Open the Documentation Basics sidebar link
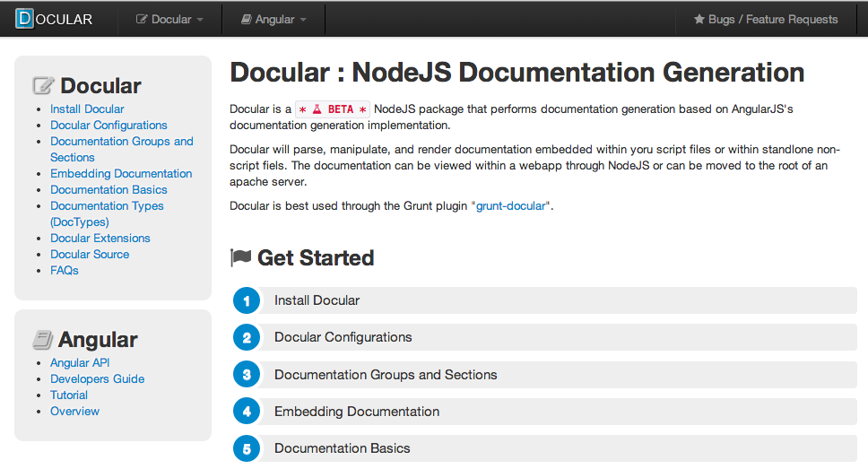The width and height of the screenshot is (868, 469). [x=108, y=189]
